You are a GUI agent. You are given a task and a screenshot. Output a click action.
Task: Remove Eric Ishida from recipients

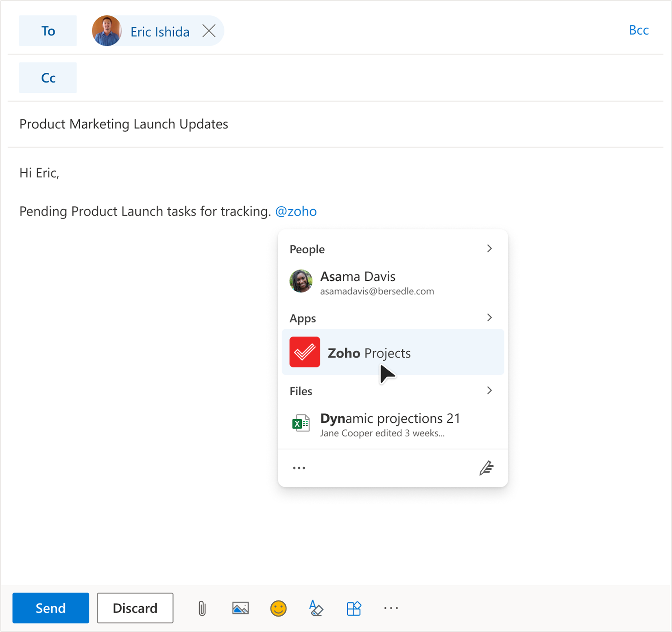click(209, 31)
